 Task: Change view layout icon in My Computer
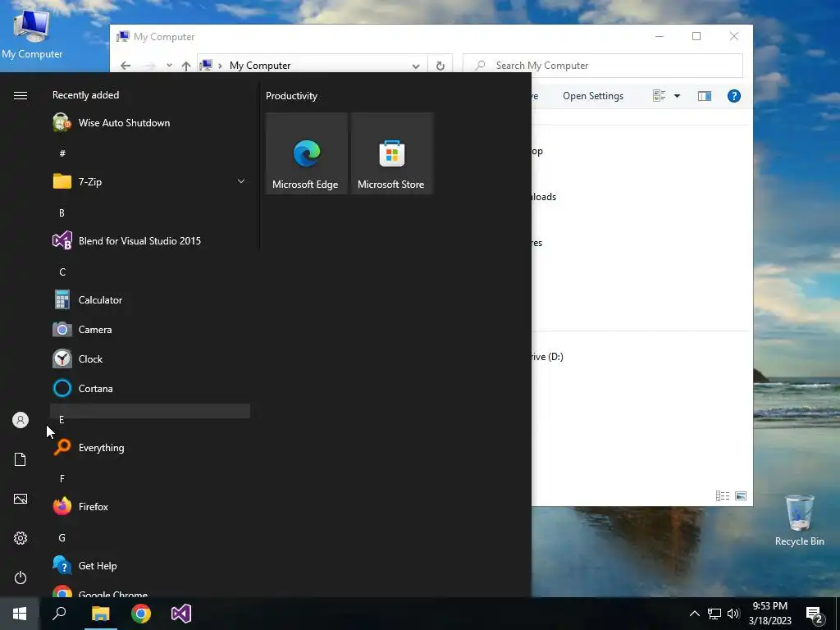coord(659,96)
